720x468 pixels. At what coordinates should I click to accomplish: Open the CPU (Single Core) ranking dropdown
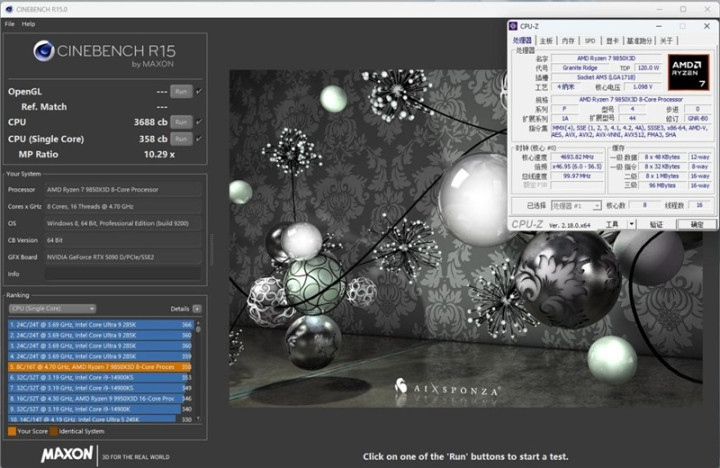point(51,309)
